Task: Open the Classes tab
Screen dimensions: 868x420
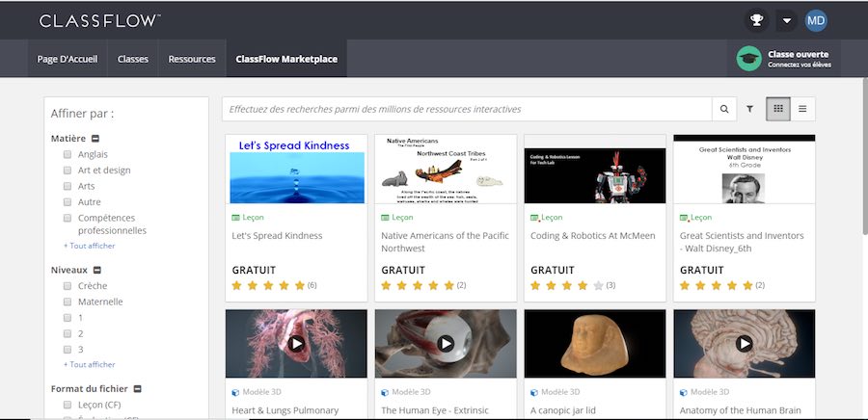Action: tap(133, 59)
